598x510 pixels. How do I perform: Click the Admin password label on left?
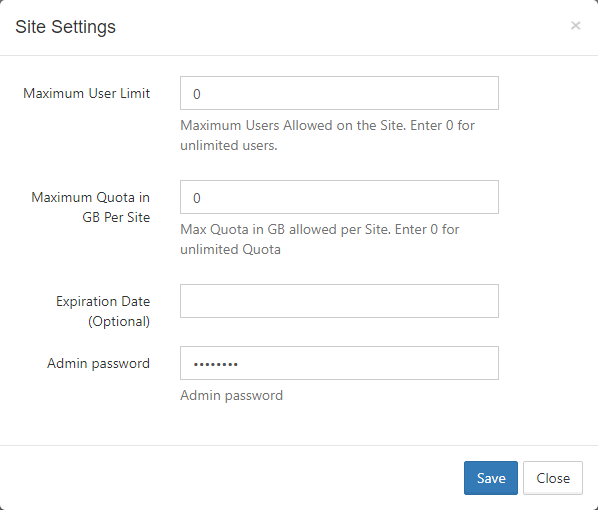pos(98,364)
